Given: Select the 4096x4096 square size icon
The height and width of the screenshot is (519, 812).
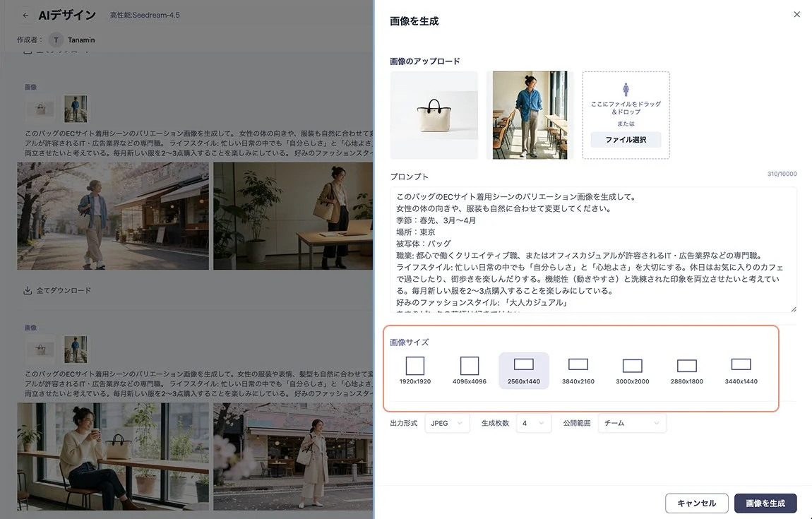Looking at the screenshot, I should tap(469, 366).
